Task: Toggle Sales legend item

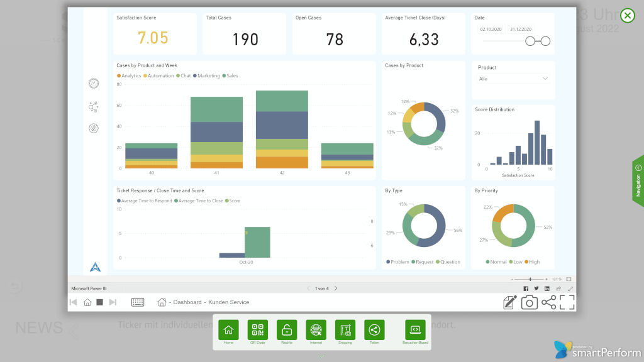Action: pos(230,76)
